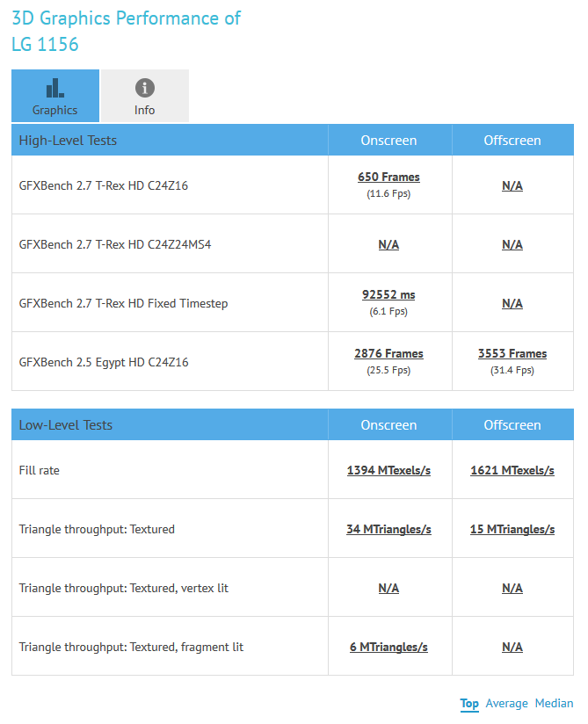This screenshot has width=588, height=724.
Task: Click offscreen N/A for T-Rex Fixed Timestep
Action: click(512, 303)
